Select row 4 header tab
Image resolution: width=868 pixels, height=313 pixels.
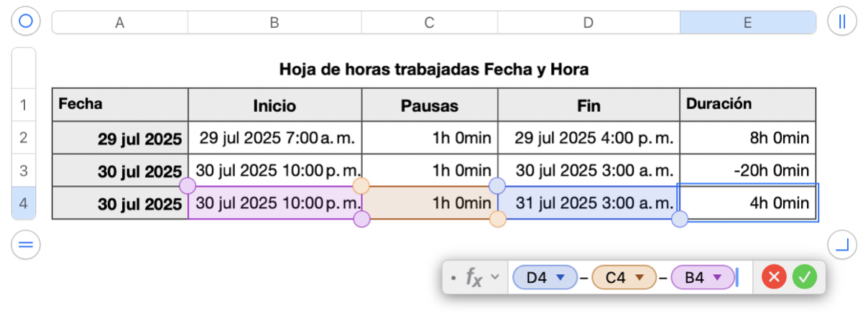(24, 204)
